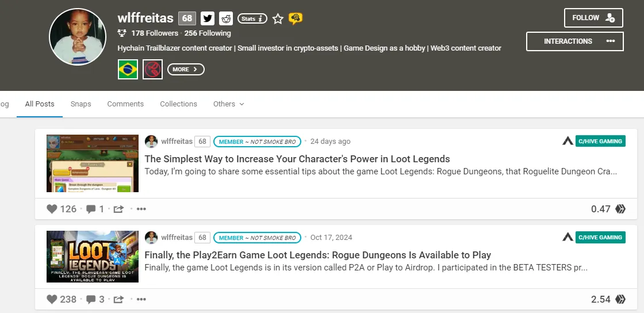The image size is (644, 313).
Task: Open the INTERACTIONS menu
Action: (x=574, y=41)
